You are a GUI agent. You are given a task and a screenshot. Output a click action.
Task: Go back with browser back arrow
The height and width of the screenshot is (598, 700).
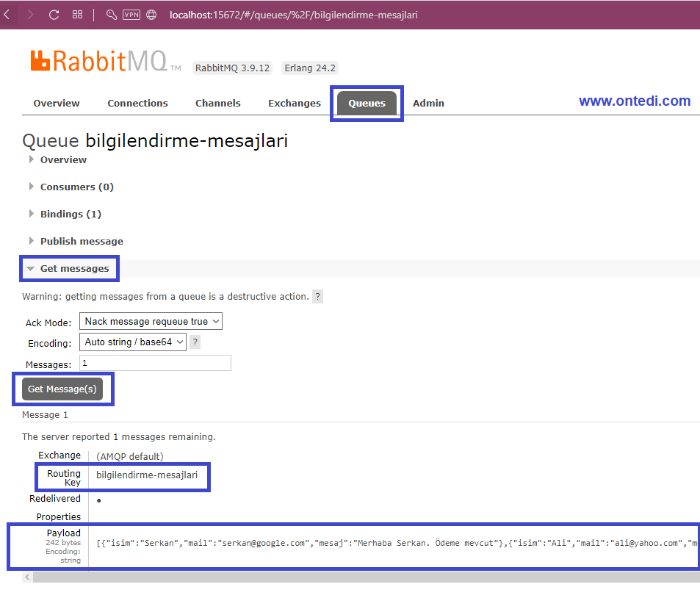(7, 15)
